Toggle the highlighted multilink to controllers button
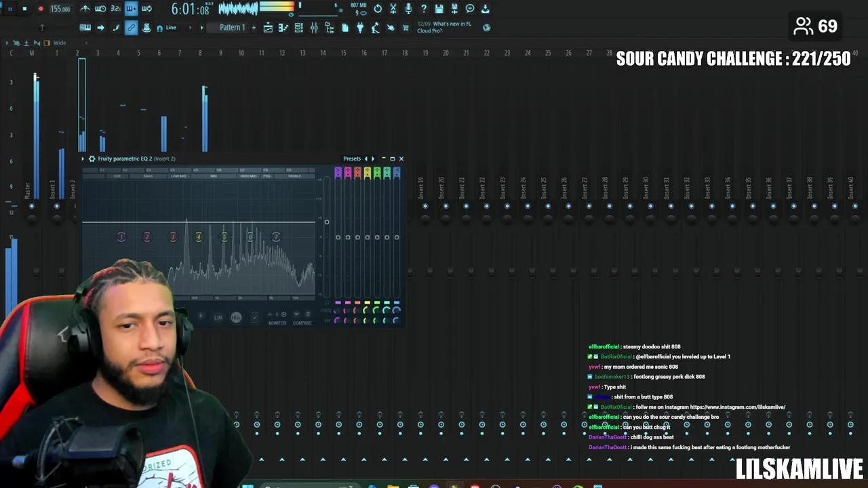868x488 pixels. (x=131, y=28)
